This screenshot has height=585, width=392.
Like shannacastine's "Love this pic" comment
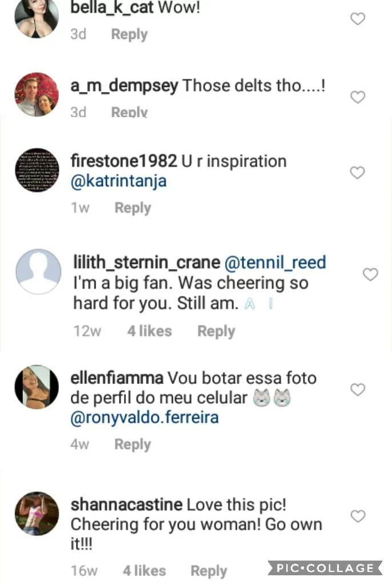coord(357,516)
